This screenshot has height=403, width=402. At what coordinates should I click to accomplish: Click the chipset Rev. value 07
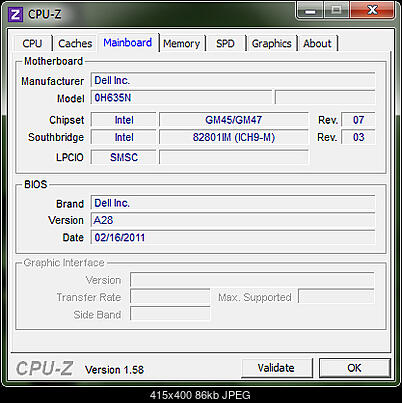(x=358, y=120)
